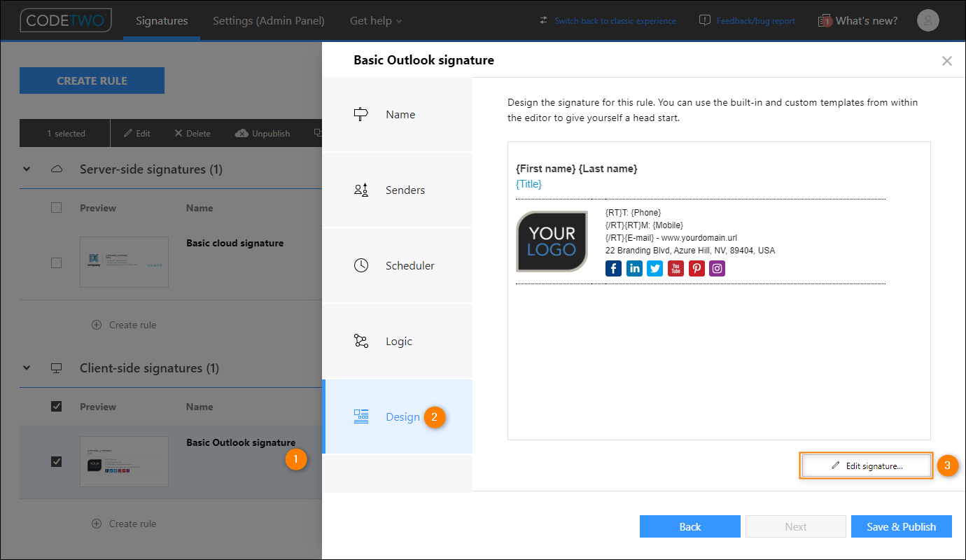Click the Back button
This screenshot has height=560, width=966.
coord(690,526)
